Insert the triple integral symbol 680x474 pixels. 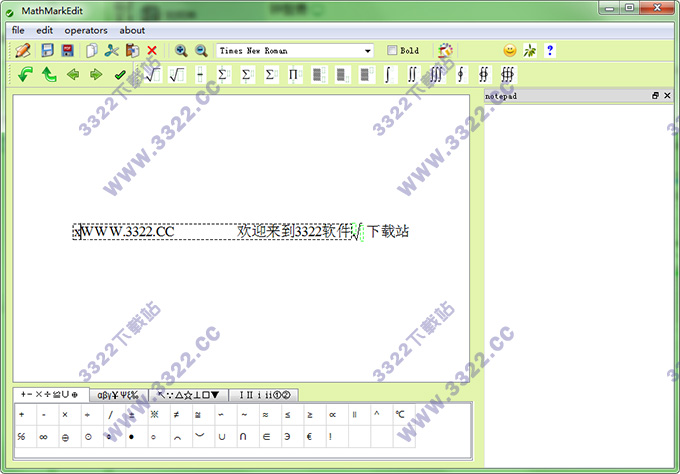[436, 75]
